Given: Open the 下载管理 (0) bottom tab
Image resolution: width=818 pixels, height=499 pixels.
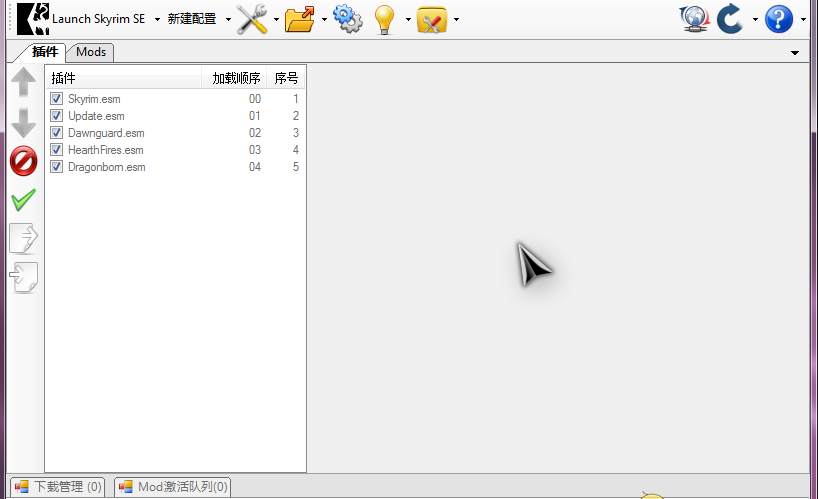Looking at the screenshot, I should tap(58, 486).
